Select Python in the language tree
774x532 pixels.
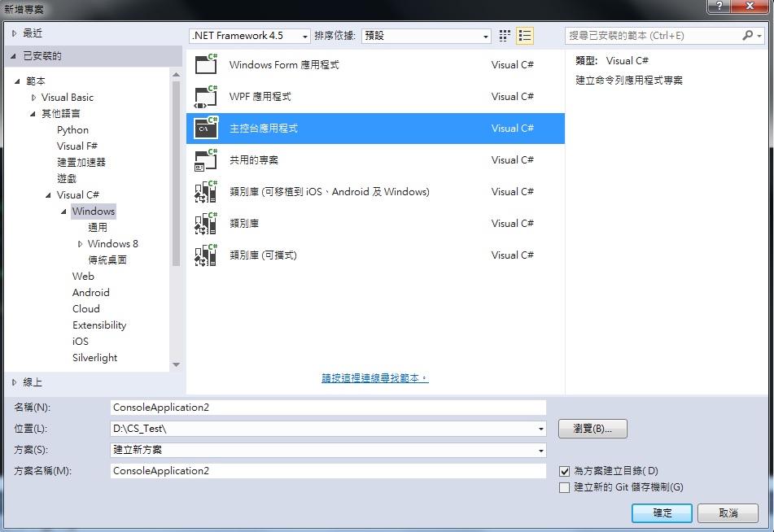72,130
